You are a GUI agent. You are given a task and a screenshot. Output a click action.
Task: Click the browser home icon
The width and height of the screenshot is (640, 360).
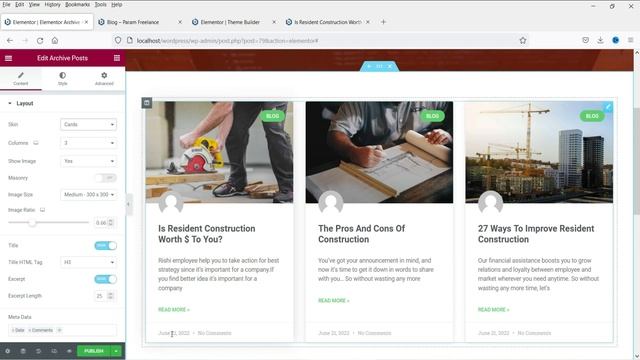(55, 40)
